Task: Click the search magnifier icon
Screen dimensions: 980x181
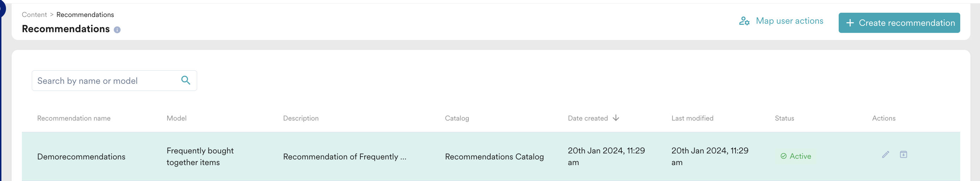Action: tap(186, 80)
